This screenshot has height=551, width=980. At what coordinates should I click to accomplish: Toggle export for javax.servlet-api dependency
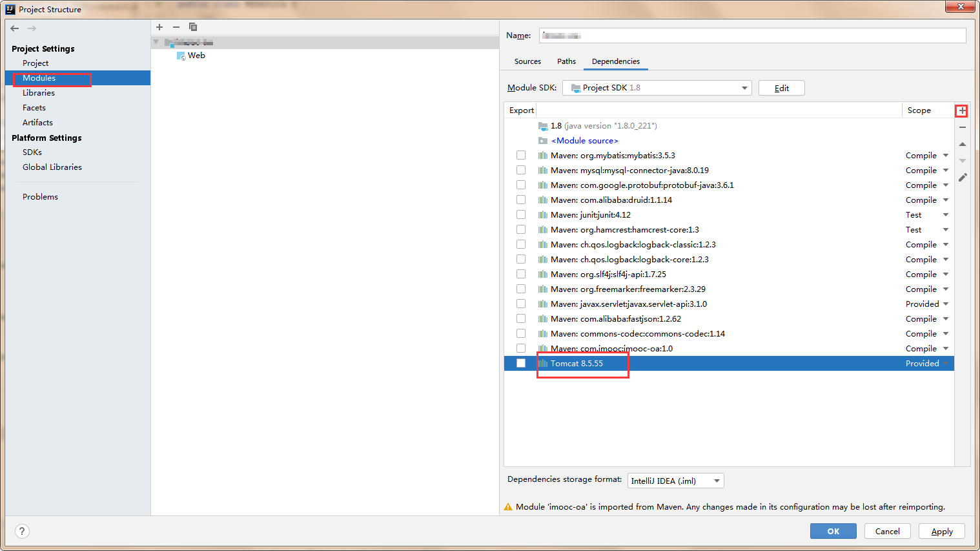coord(521,304)
